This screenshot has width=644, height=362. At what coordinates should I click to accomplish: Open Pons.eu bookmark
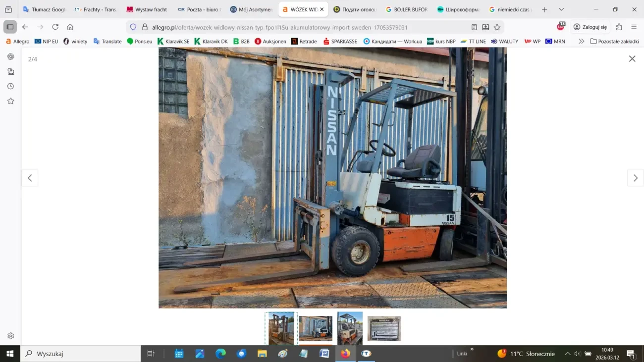[139, 41]
